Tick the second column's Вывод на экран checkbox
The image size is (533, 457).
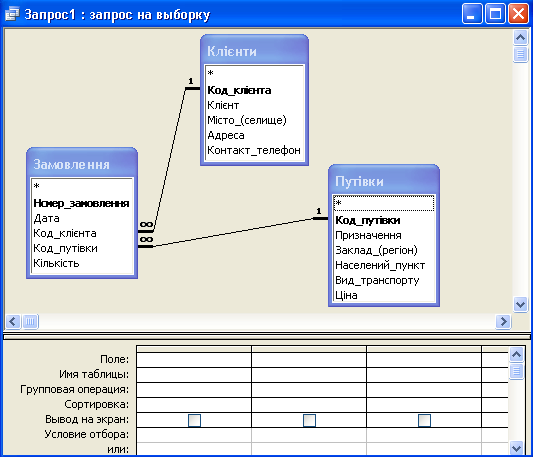pos(309,420)
